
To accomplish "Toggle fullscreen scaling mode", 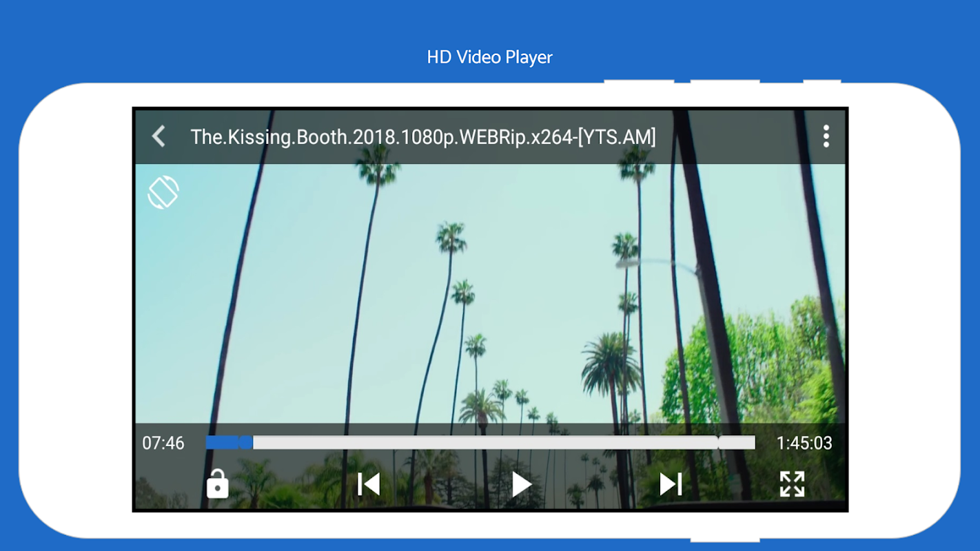I will [792, 484].
